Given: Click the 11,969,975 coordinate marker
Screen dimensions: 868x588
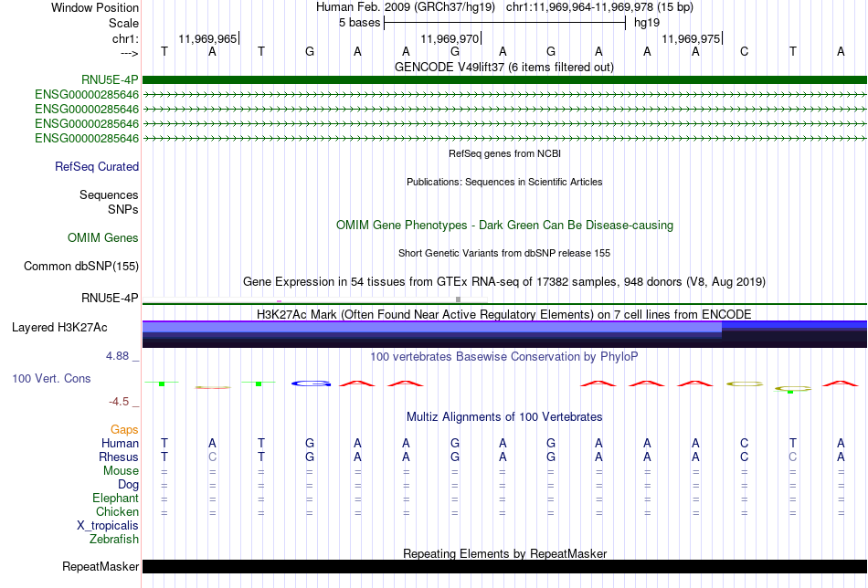Looking at the screenshot, I should pyautogui.click(x=691, y=38).
